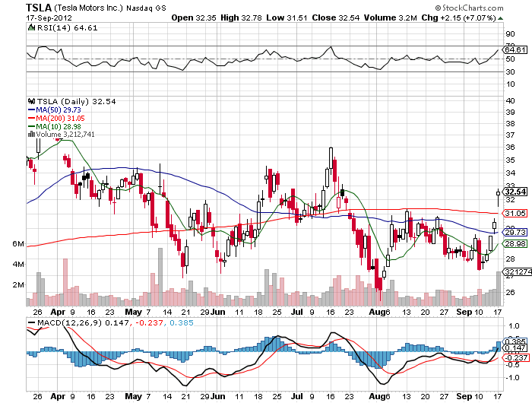
Task: Click the MA(50) 29.73 legend entry
Action: point(59,109)
